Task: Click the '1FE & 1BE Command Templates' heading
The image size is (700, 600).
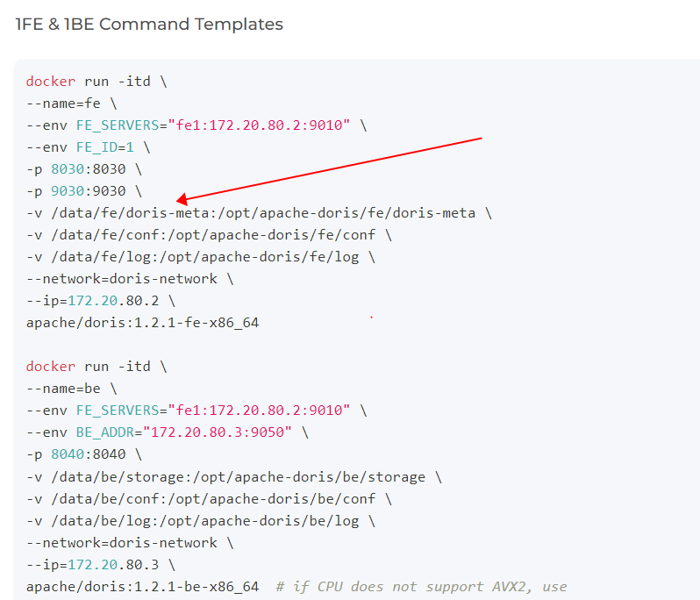Action: click(x=149, y=24)
